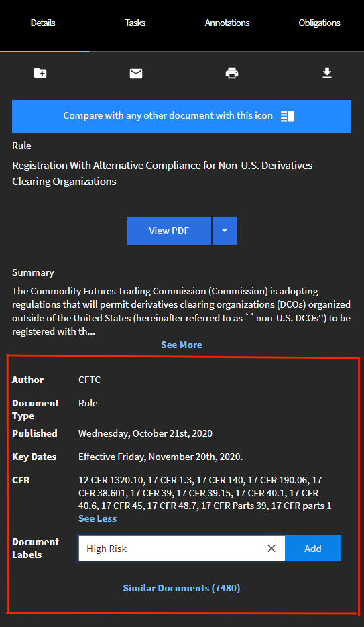Open Similar Documents (7480) link
Image resolution: width=364 pixels, height=627 pixels.
coord(182,588)
